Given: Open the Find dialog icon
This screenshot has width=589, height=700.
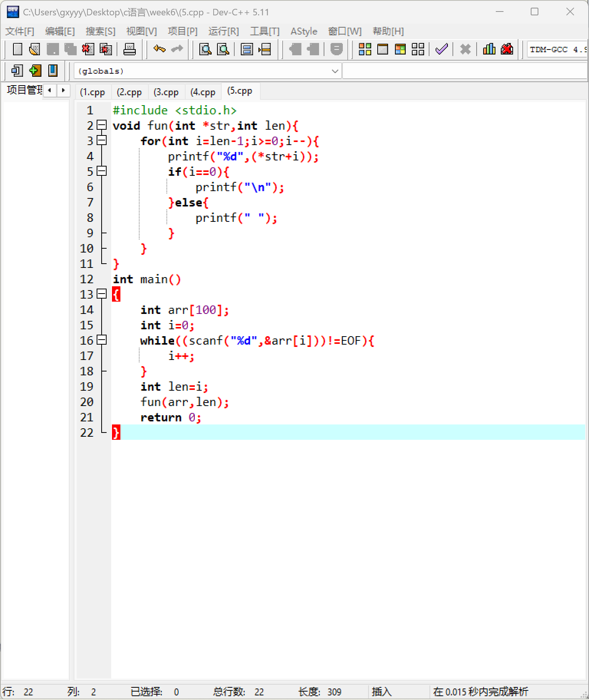Looking at the screenshot, I should (206, 49).
